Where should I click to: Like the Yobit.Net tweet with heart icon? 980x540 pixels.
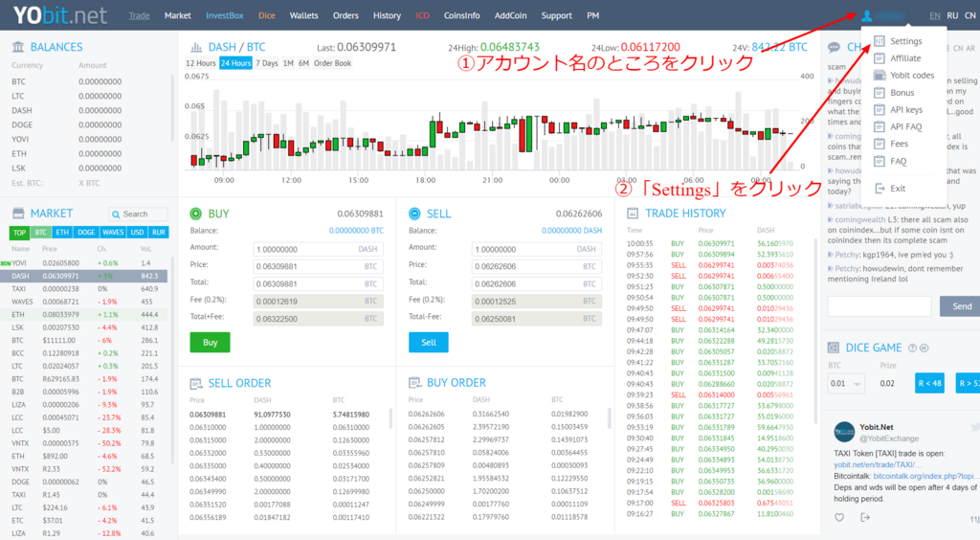839,517
